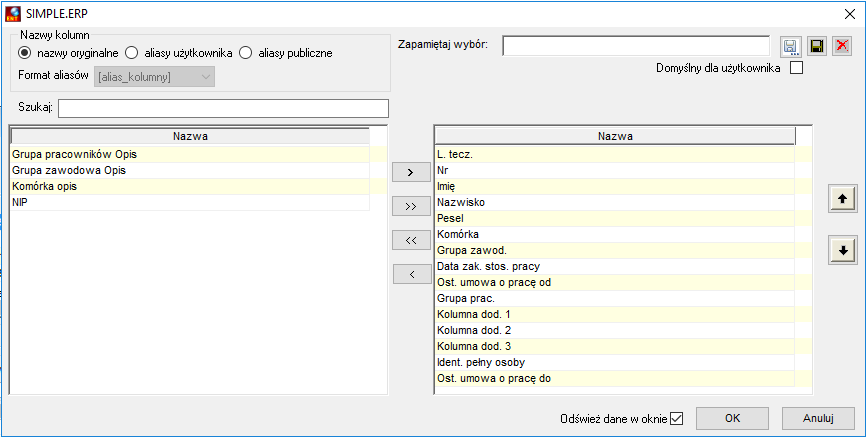Select the Imię row
Viewport: 866px width, 437px height.
[x=615, y=187]
